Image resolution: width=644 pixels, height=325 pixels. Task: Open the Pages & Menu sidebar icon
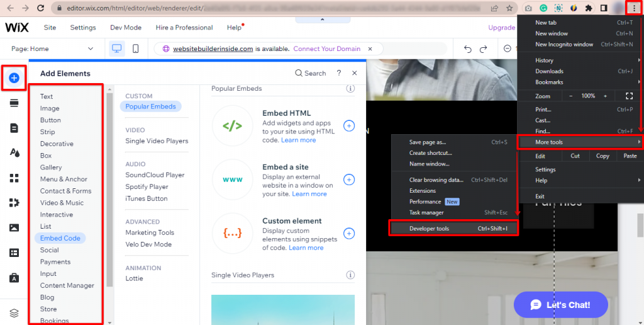14,128
